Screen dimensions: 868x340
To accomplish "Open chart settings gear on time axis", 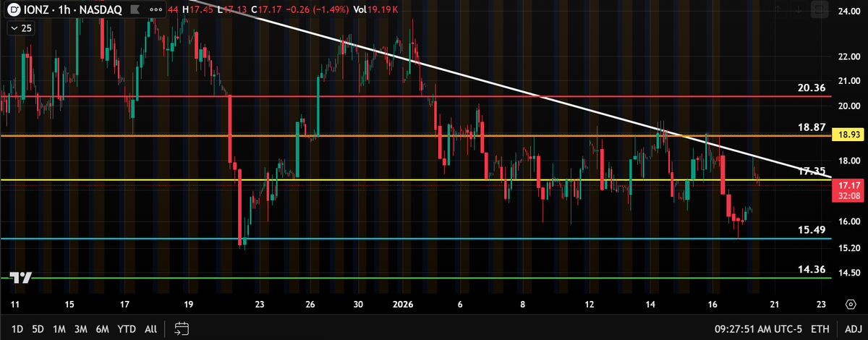I will coord(850,305).
